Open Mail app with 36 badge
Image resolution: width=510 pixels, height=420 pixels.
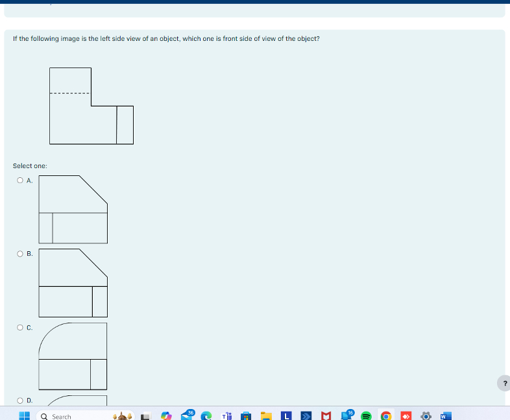pos(187,415)
